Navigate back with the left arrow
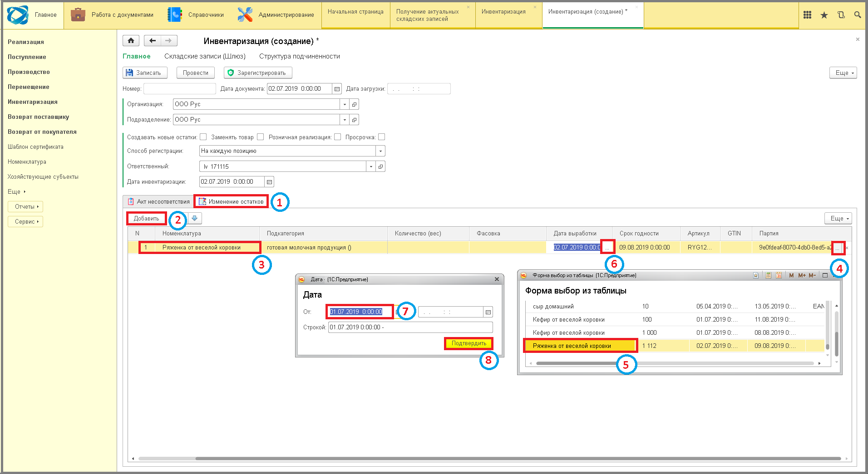868x474 pixels. [x=153, y=41]
